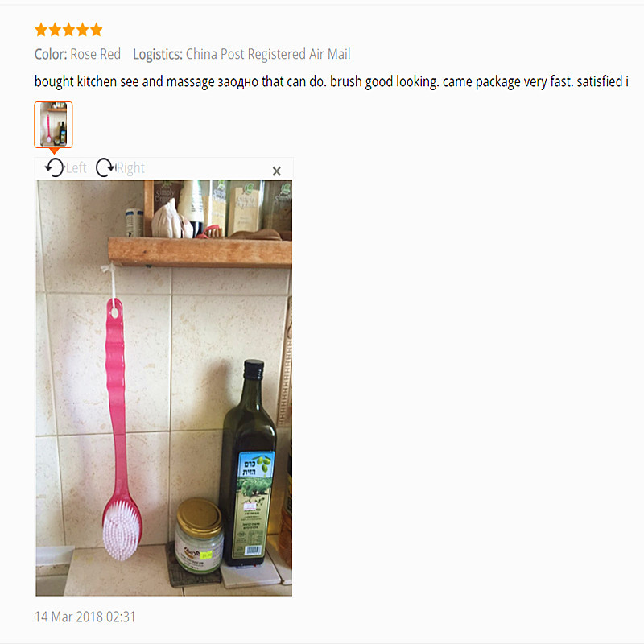Click the olive oil bottle in photo
Screen dimensions: 644x644
247,464
